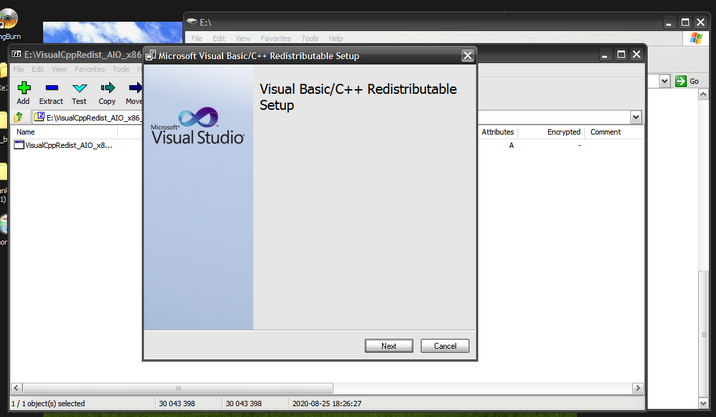The image size is (716, 417).
Task: Select VisualCppRedist_AIO_x8... file row
Action: [64, 145]
